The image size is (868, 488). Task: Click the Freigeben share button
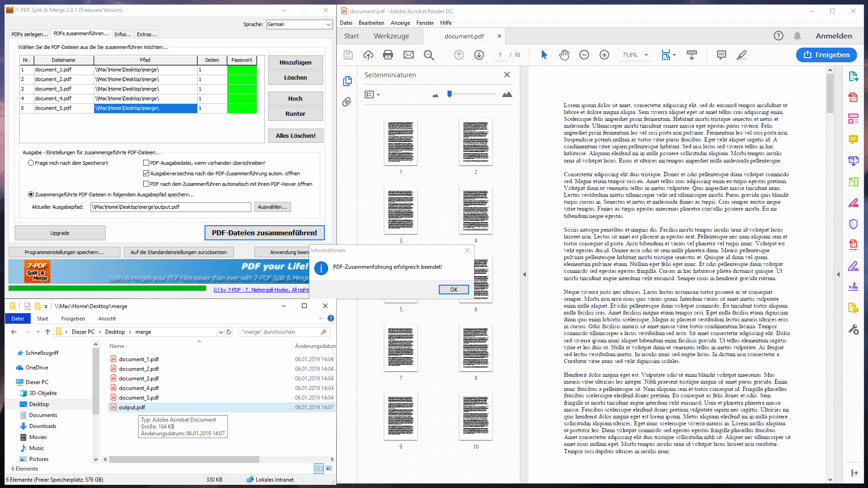tap(827, 55)
